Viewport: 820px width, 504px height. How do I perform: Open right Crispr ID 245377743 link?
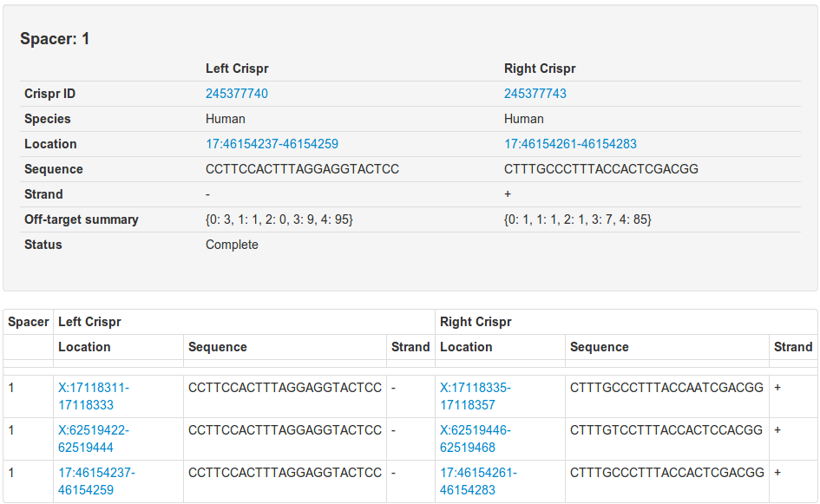535,94
